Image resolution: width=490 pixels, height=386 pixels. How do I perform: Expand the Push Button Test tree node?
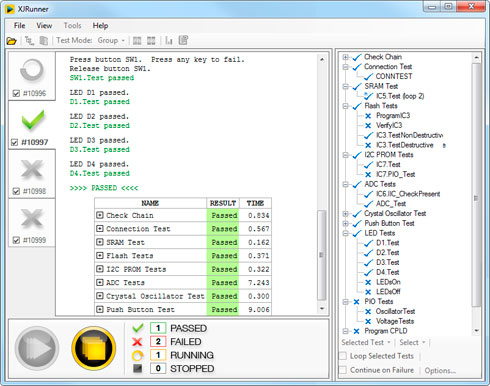click(346, 224)
